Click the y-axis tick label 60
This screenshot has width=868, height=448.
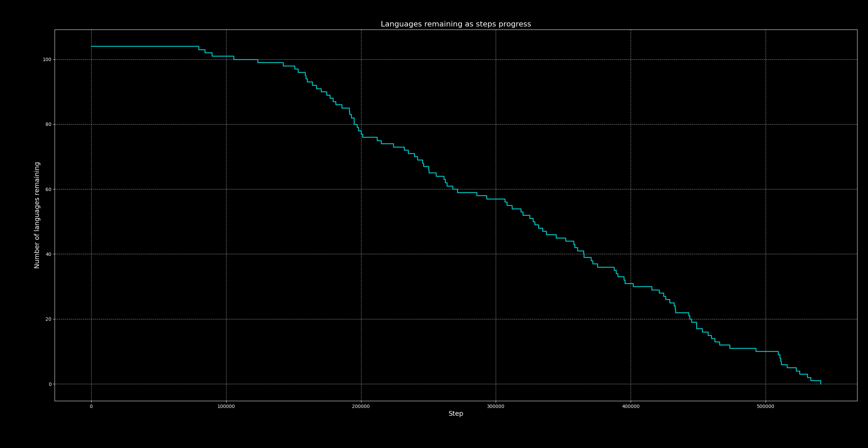pyautogui.click(x=48, y=189)
